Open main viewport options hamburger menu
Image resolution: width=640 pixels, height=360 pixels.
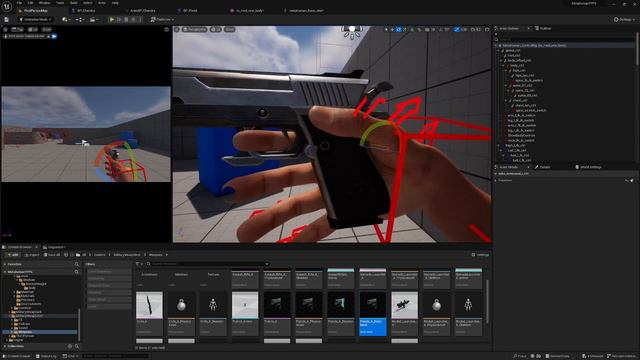[177, 29]
